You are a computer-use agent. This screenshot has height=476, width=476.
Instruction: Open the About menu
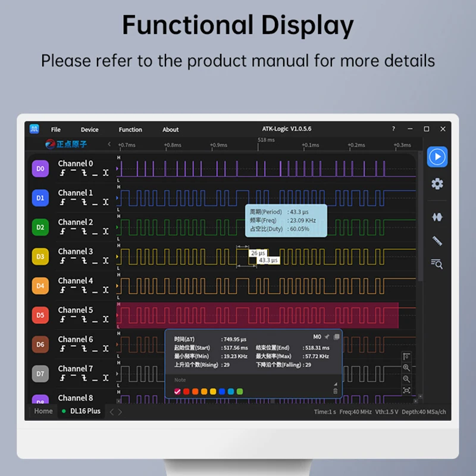pyautogui.click(x=170, y=130)
